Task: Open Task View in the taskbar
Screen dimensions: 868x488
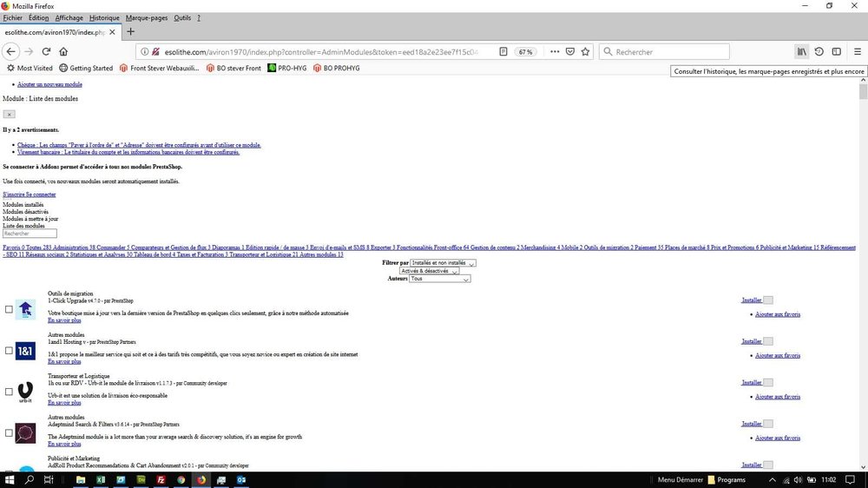Action: click(49, 479)
